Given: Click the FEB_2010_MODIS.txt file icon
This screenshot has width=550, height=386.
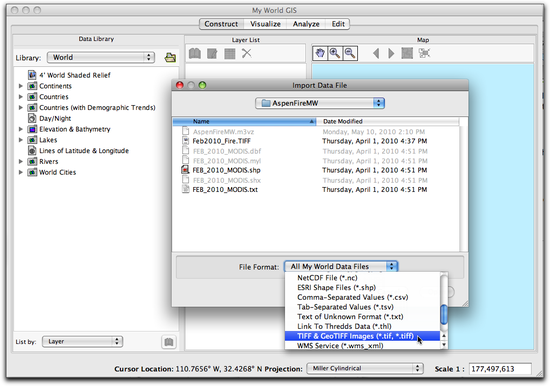Looking at the screenshot, I should click(x=185, y=189).
